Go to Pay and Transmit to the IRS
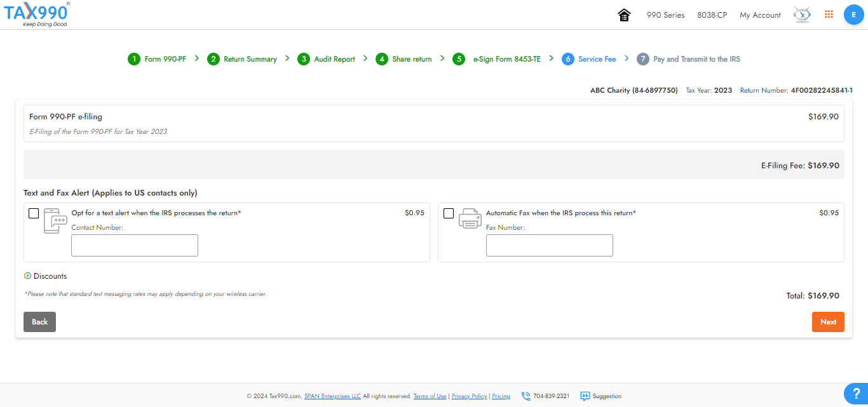The image size is (868, 407). [696, 59]
